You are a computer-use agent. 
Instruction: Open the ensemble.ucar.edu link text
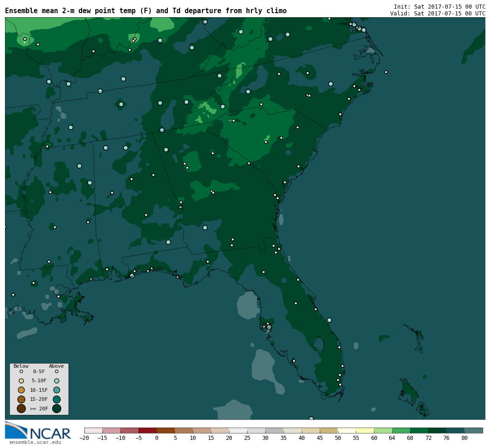point(35,443)
